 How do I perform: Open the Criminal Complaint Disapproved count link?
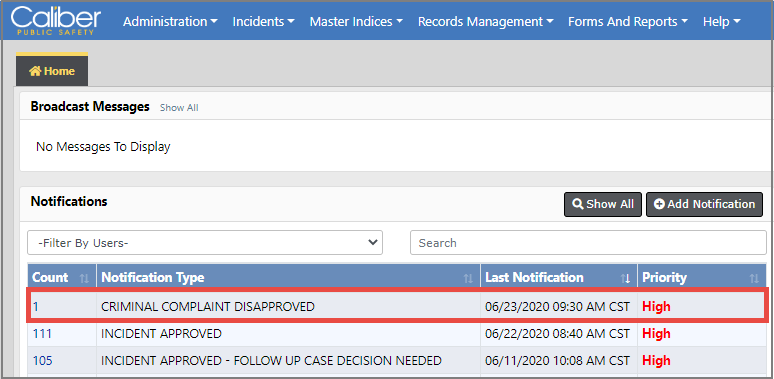coord(35,306)
